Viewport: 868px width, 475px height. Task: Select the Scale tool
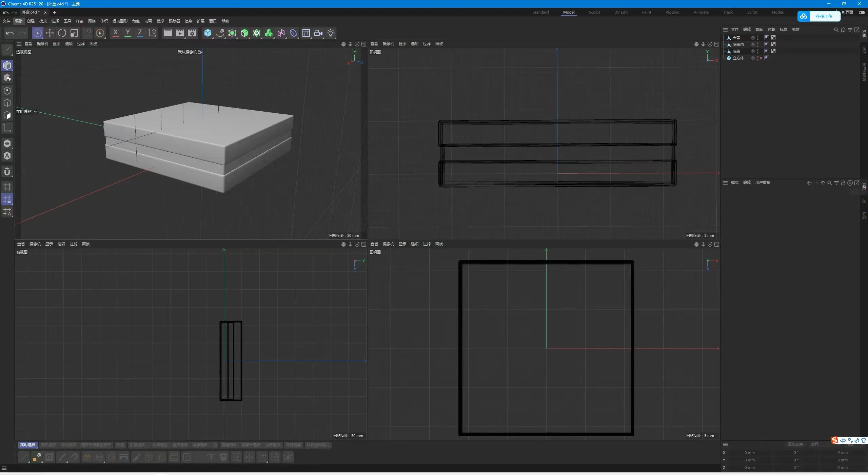[x=74, y=33]
